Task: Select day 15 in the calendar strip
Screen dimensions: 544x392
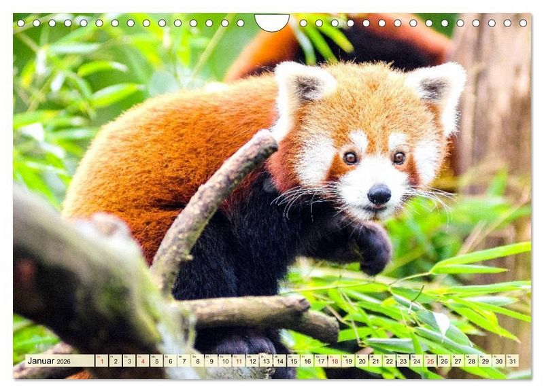Action: [294, 361]
